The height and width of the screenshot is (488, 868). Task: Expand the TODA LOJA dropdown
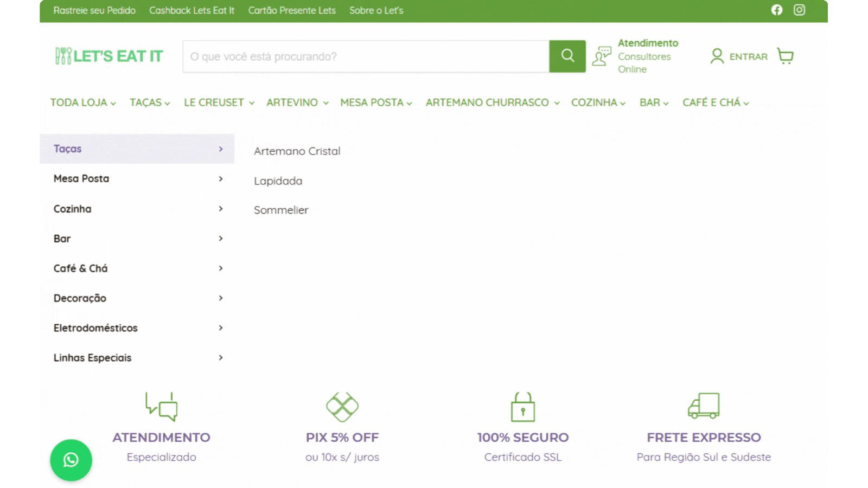(83, 102)
